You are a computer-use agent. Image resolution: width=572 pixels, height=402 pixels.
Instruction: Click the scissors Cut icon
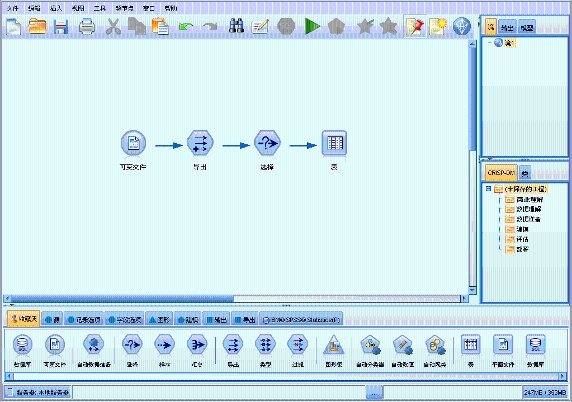pyautogui.click(x=113, y=27)
